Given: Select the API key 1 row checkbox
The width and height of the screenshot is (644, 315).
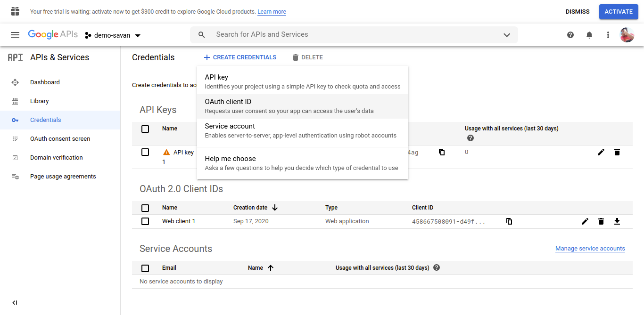Looking at the screenshot, I should (x=145, y=152).
